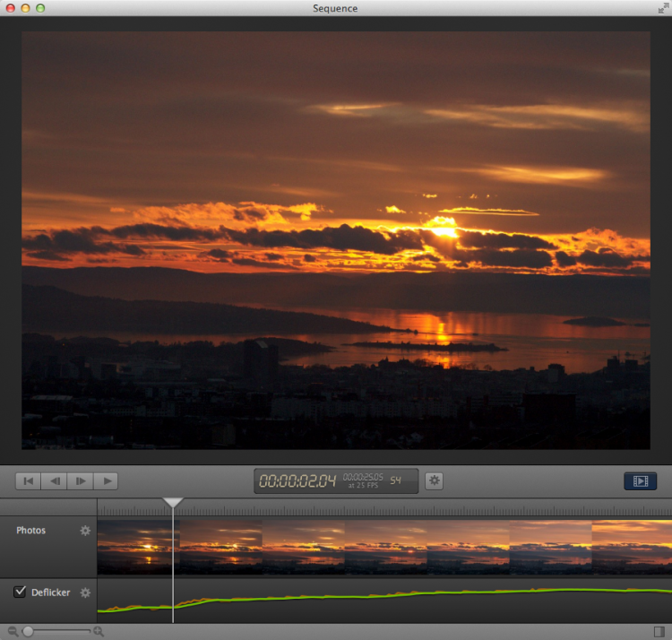672x640 pixels.
Task: Click the playhead marker on the ruler
Action: click(173, 503)
